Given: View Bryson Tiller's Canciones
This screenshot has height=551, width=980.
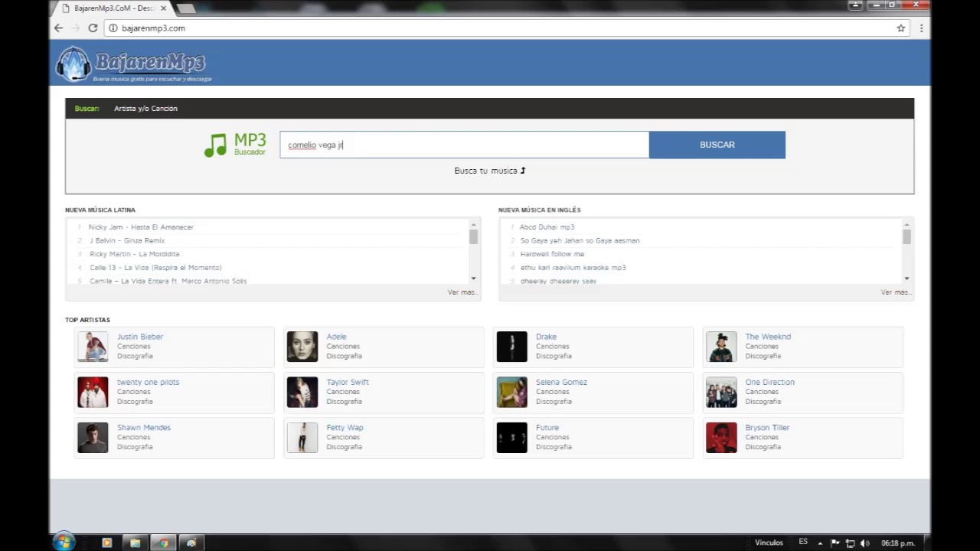Looking at the screenshot, I should (x=762, y=437).
